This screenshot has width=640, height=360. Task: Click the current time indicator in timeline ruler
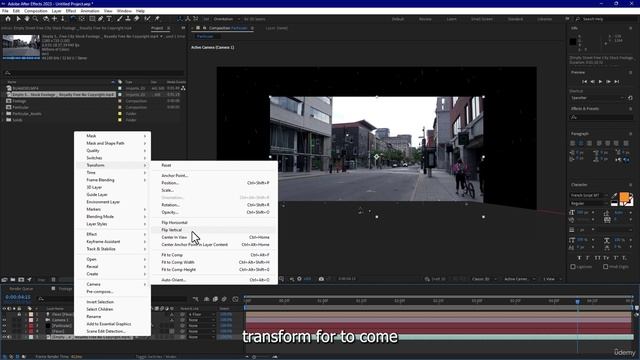click(578, 301)
